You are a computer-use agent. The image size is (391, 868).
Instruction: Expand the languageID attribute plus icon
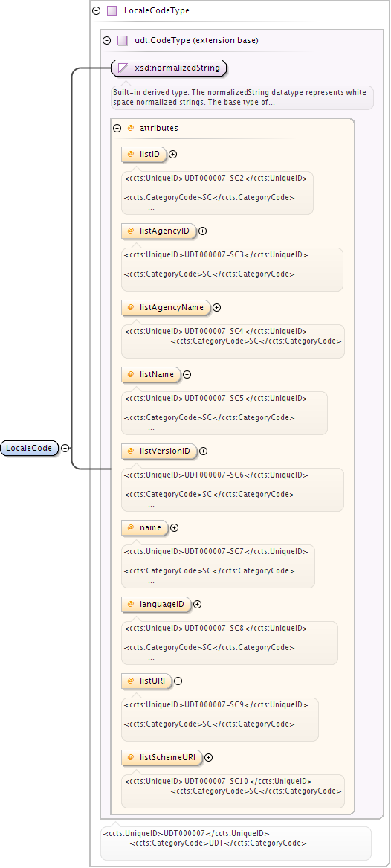(x=198, y=605)
